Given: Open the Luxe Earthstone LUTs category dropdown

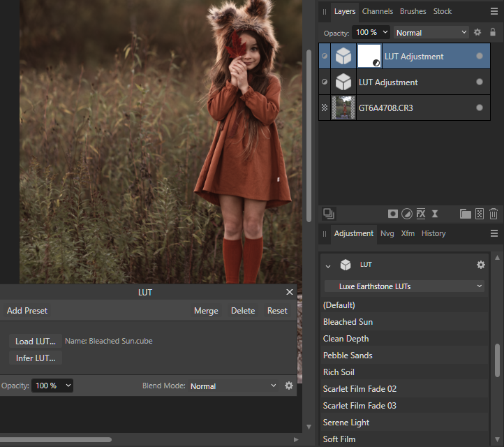Looking at the screenshot, I should click(x=404, y=286).
